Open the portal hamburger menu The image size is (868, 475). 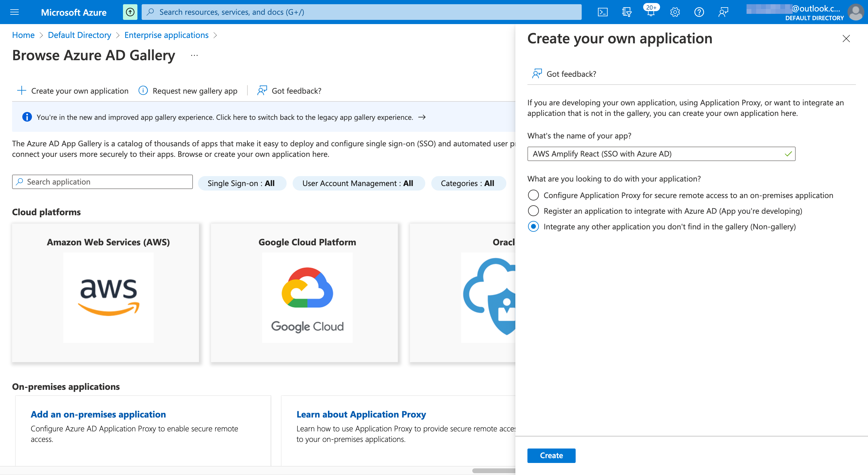[14, 12]
